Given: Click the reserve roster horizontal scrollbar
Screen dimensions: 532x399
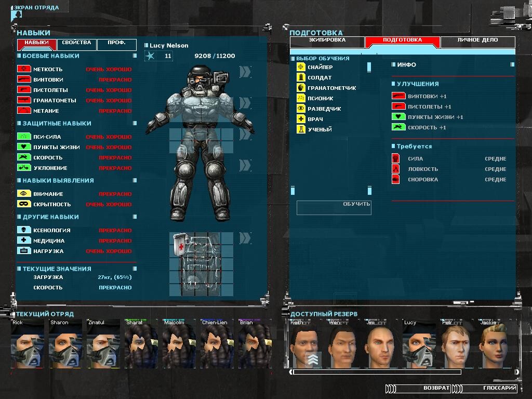Looking at the screenshot, I should (377, 372).
